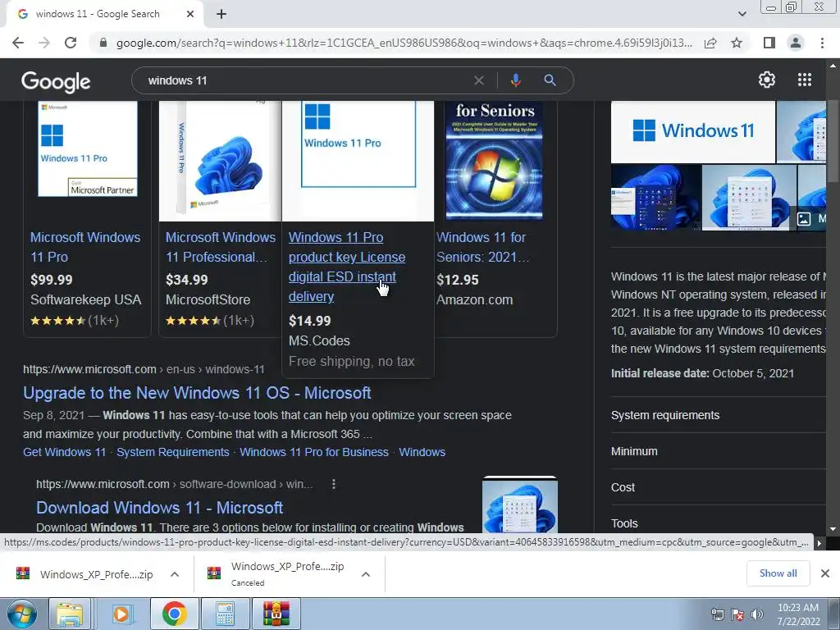Open the 'System Requirements' sitelink
This screenshot has height=630, width=840.
(x=172, y=452)
